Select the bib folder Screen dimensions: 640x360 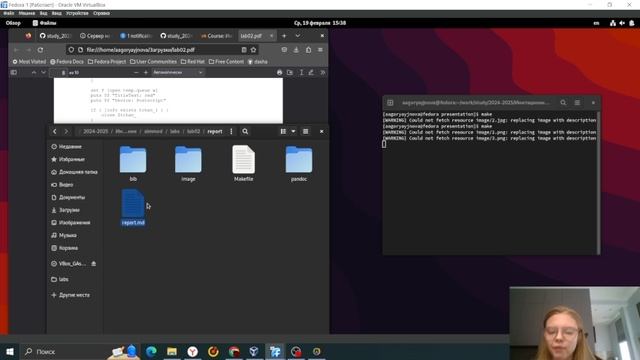[x=133, y=163]
